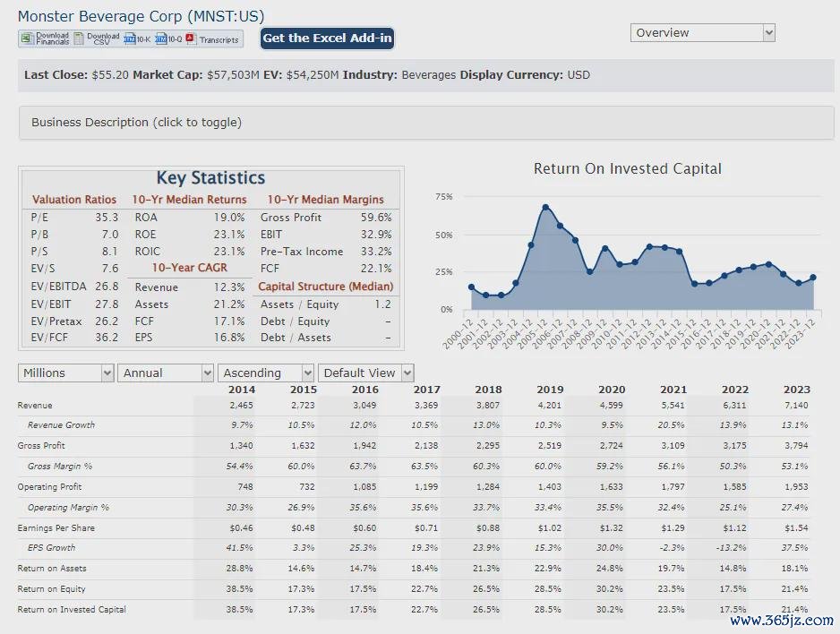The height and width of the screenshot is (634, 840).
Task: Click the 2023 year column header
Action: [797, 390]
